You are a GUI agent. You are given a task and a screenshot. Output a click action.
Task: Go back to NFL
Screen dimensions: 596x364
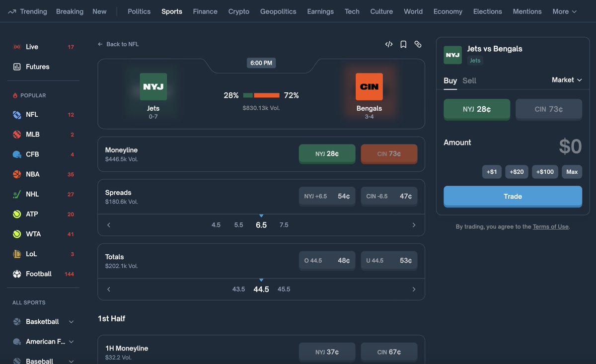pyautogui.click(x=118, y=44)
